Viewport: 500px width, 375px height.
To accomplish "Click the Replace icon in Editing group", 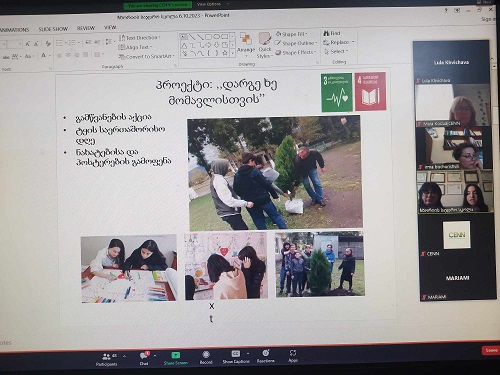I will click(326, 42).
